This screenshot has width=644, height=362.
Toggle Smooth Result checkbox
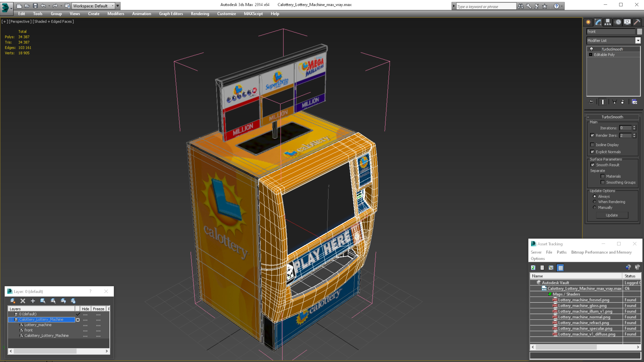click(592, 165)
